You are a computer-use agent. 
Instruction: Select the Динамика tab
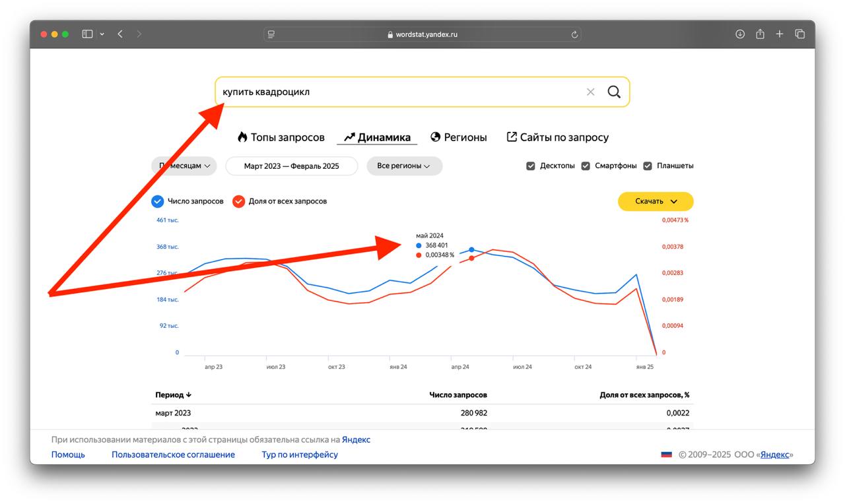(378, 137)
